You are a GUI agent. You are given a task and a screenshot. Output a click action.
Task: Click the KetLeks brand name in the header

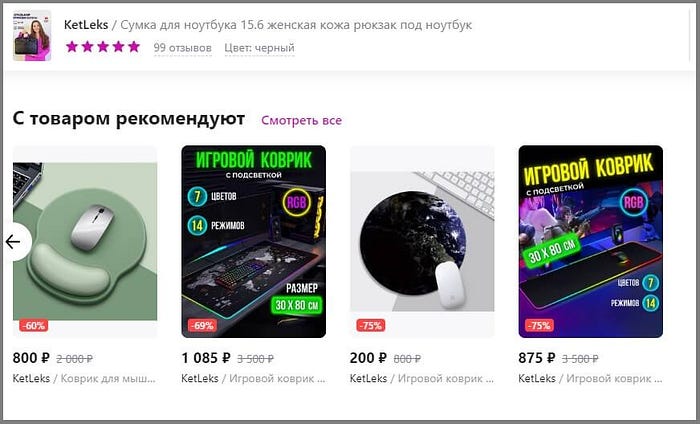(x=86, y=25)
